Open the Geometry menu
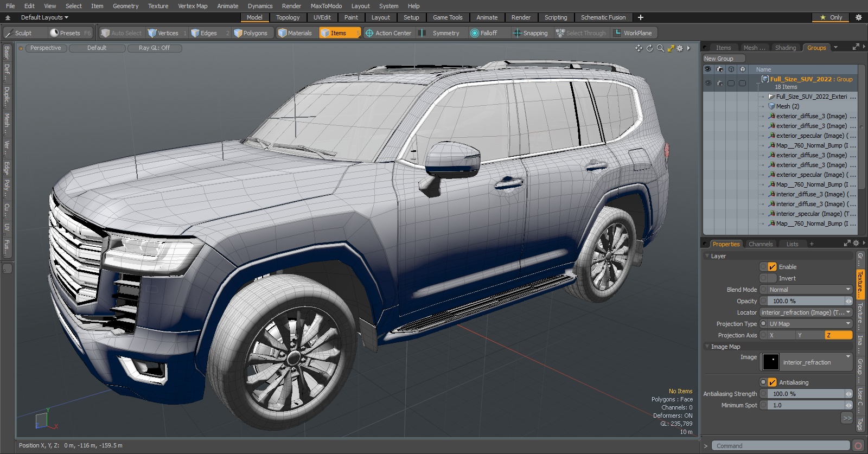Viewport: 868px width, 454px height. (x=125, y=6)
